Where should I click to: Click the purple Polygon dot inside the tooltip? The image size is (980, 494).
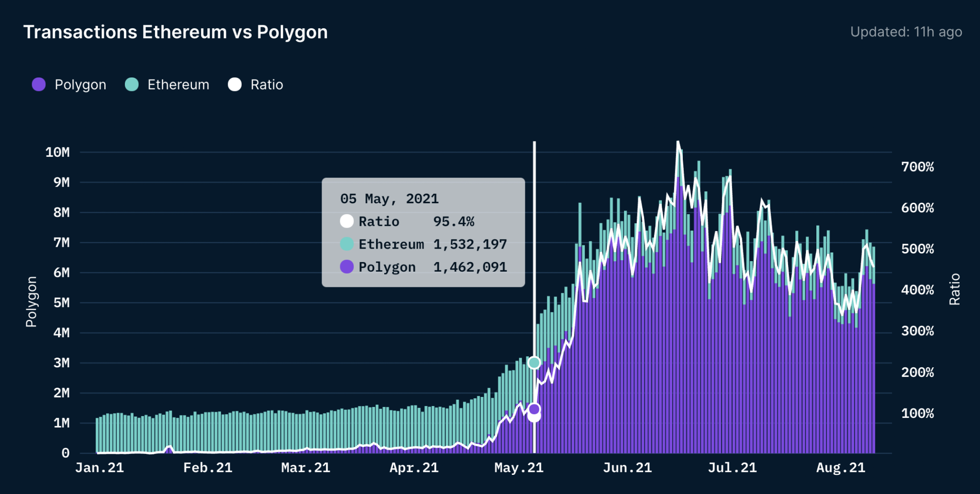[347, 266]
